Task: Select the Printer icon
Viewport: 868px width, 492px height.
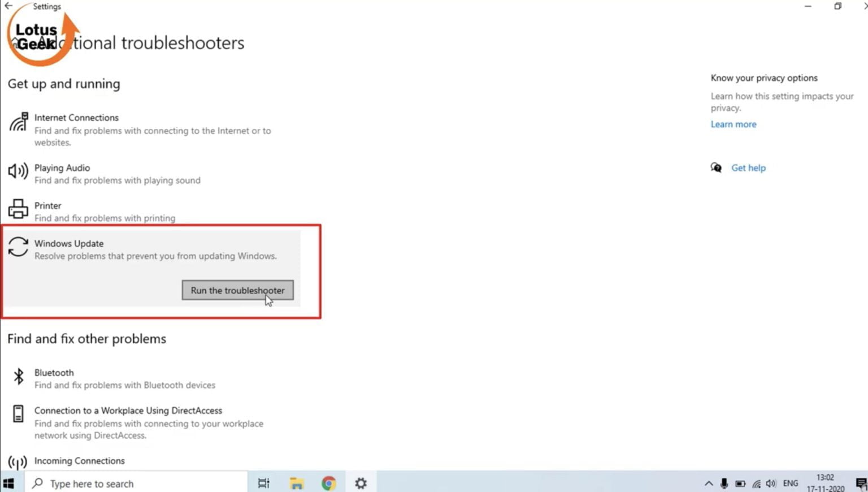Action: pyautogui.click(x=18, y=209)
